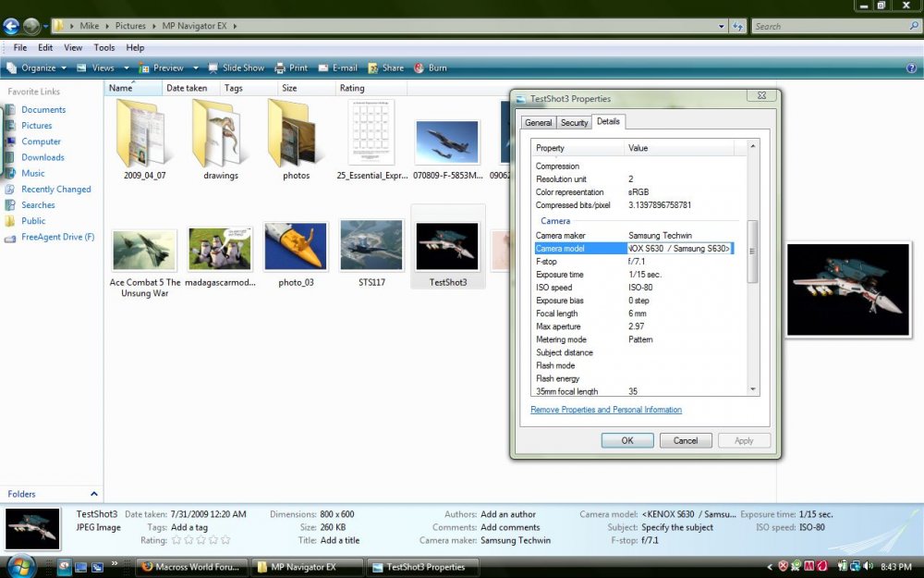Edit the Camera model value field
The width and height of the screenshot is (924, 578).
click(x=679, y=248)
